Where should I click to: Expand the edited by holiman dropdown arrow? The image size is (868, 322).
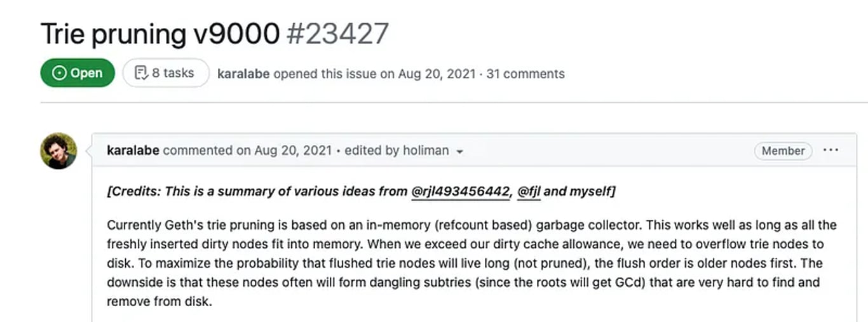coord(459,152)
